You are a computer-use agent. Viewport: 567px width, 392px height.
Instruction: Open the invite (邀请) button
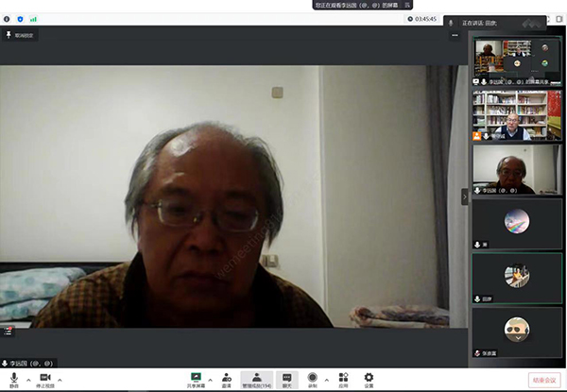[227, 380]
